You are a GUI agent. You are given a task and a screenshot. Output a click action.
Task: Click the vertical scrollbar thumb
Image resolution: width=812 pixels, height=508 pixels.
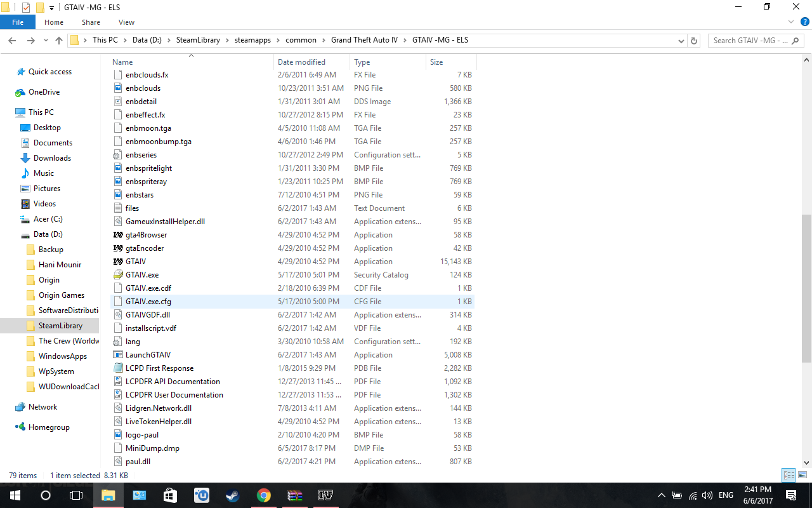[806, 289]
